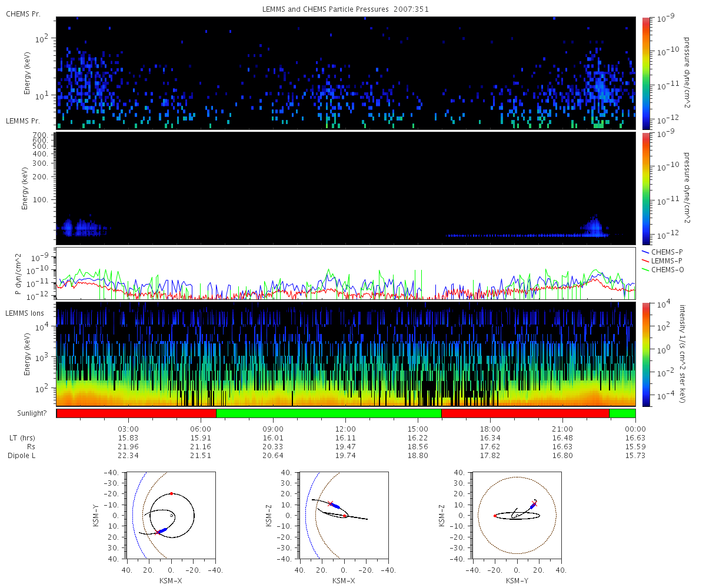Viewport: 706px width, 588px height.
Task: Click Rs value 19.47
Action: pyautogui.click(x=346, y=447)
